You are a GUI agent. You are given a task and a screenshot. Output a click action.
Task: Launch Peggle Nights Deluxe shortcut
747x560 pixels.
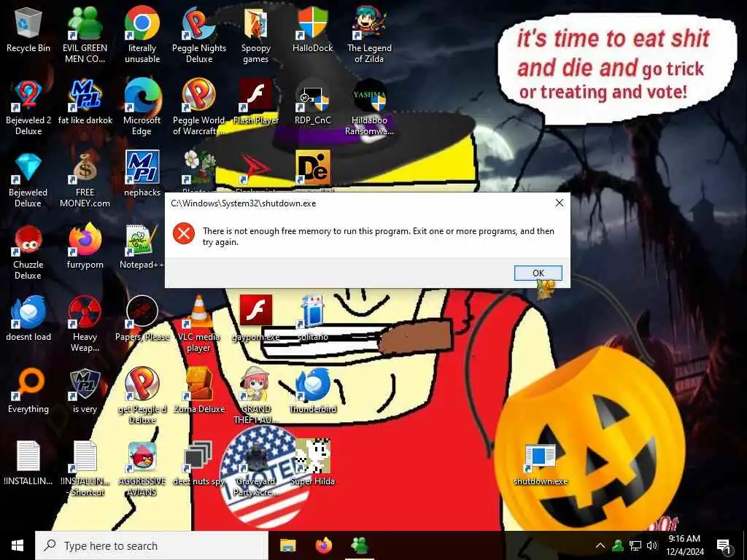click(199, 34)
